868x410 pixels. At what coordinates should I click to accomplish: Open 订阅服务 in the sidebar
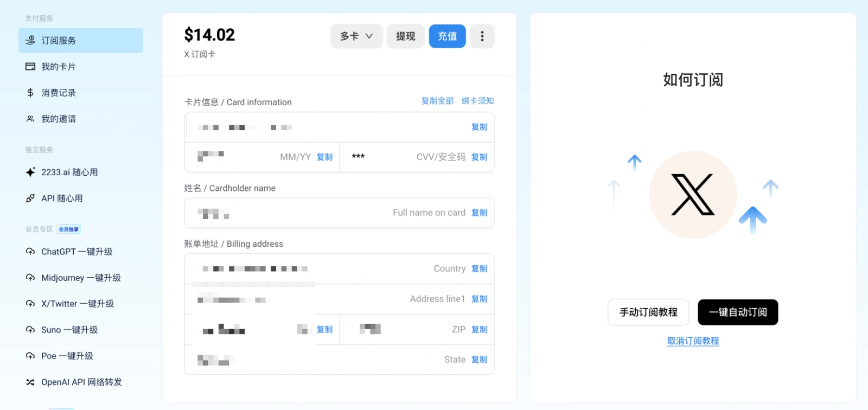(x=81, y=40)
